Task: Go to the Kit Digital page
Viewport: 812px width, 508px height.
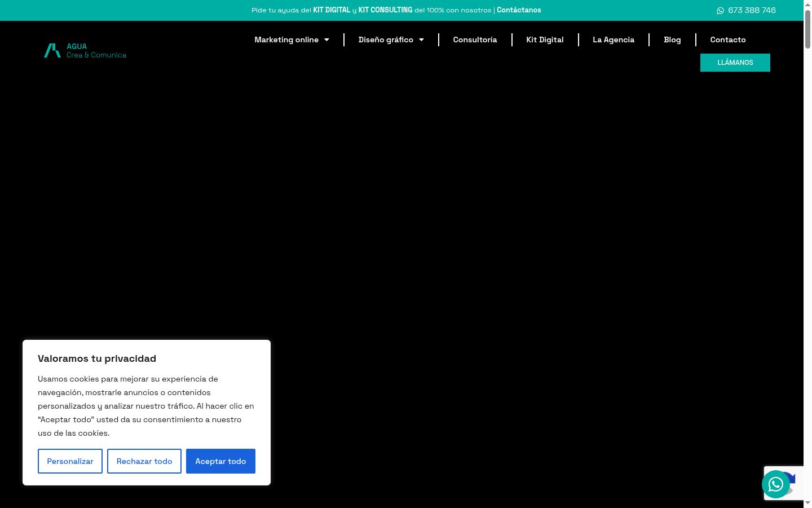Action: pyautogui.click(x=545, y=40)
